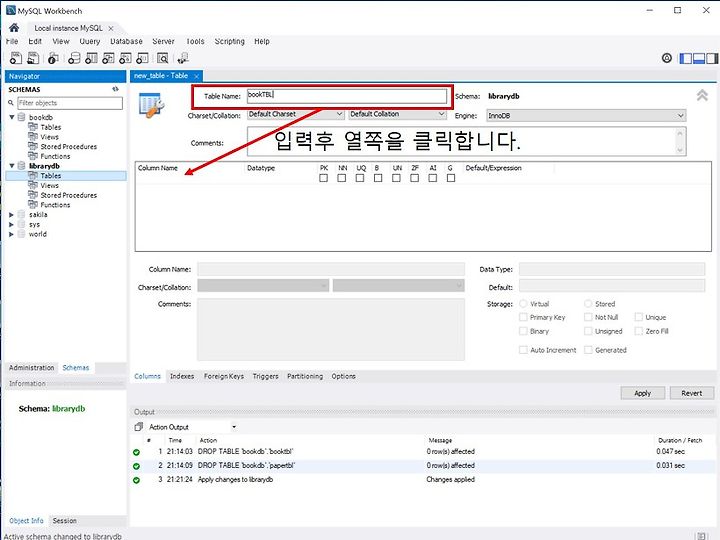Image resolution: width=720 pixels, height=540 pixels.
Task: Check the PK checkbox in column grid
Action: (323, 178)
